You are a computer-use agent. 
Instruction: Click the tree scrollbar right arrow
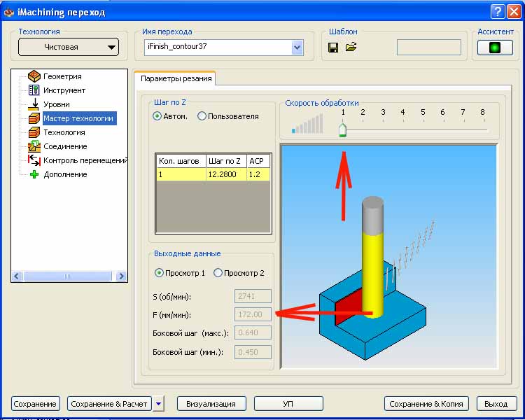[121, 276]
